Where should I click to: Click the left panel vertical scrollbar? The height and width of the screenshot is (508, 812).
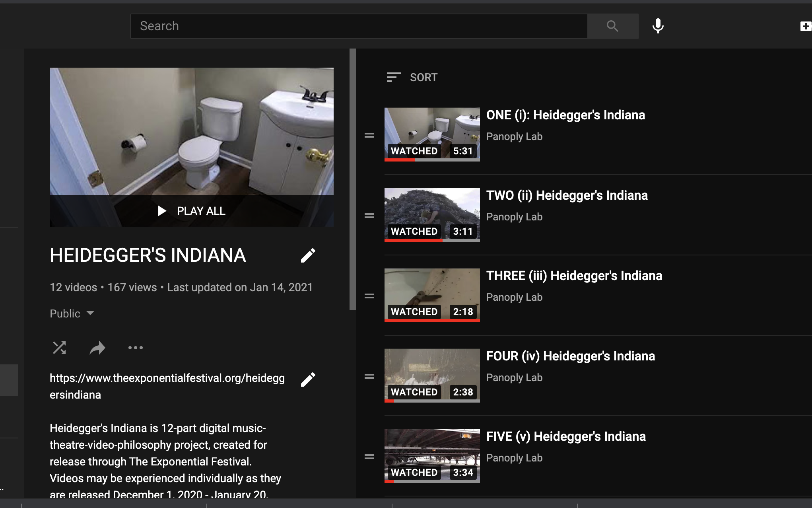[352, 179]
